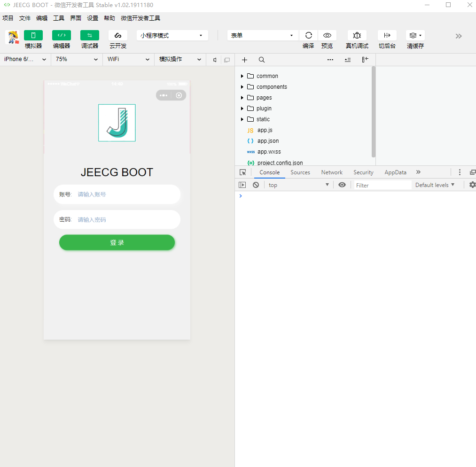Clear the console with the ban icon
This screenshot has width=476, height=467.
click(255, 185)
